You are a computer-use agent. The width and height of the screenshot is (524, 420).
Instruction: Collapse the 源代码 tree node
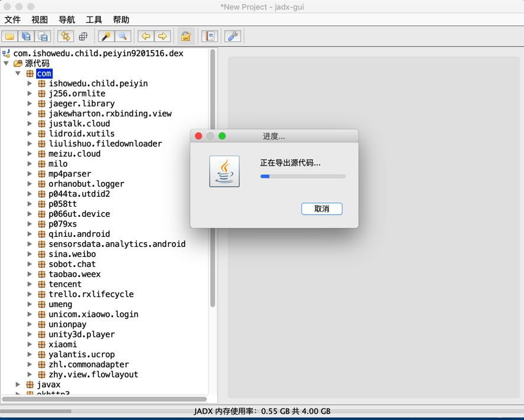pyautogui.click(x=6, y=63)
